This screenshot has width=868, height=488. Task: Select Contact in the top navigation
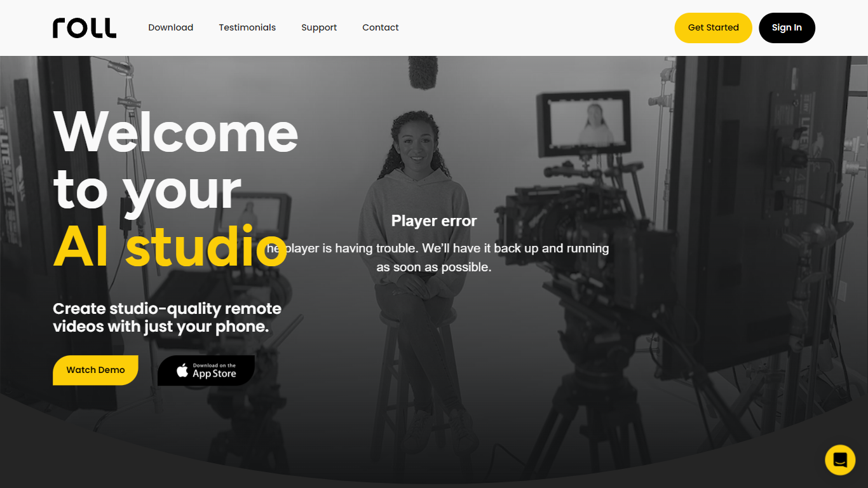tap(380, 27)
